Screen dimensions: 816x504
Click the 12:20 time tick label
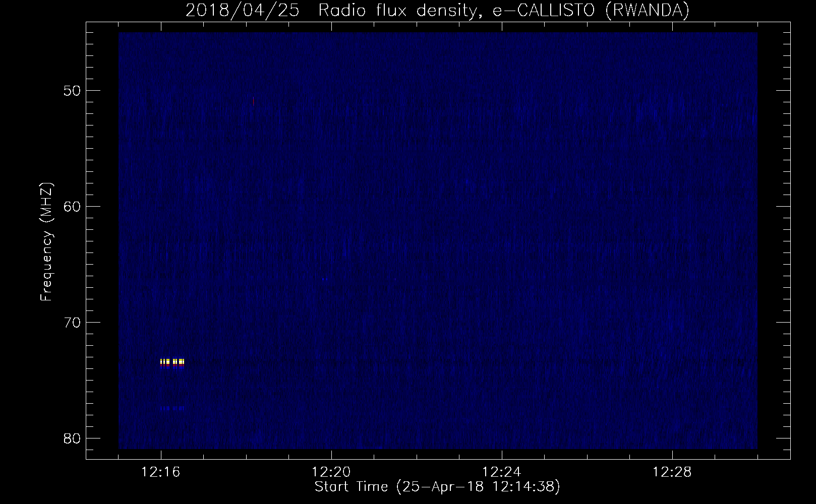(x=331, y=472)
